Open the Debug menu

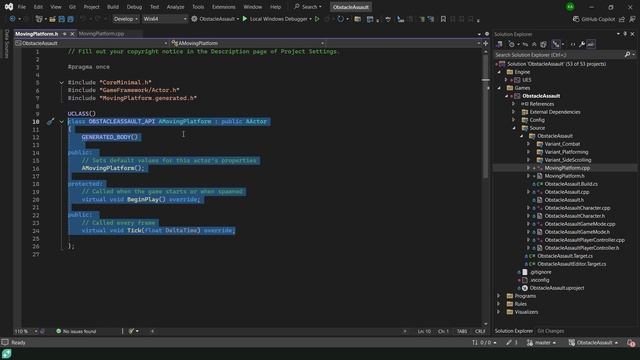(x=134, y=7)
